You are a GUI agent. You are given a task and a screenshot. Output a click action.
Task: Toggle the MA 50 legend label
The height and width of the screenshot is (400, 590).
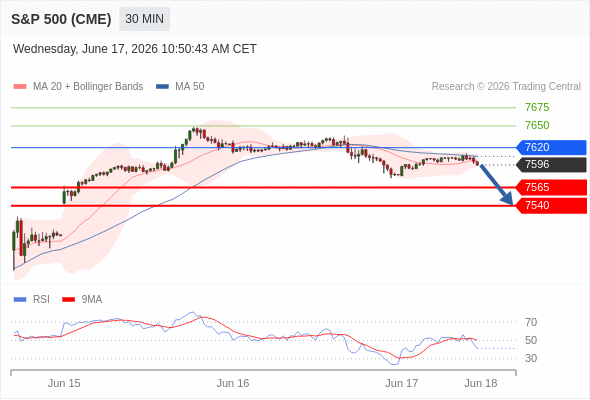click(190, 87)
